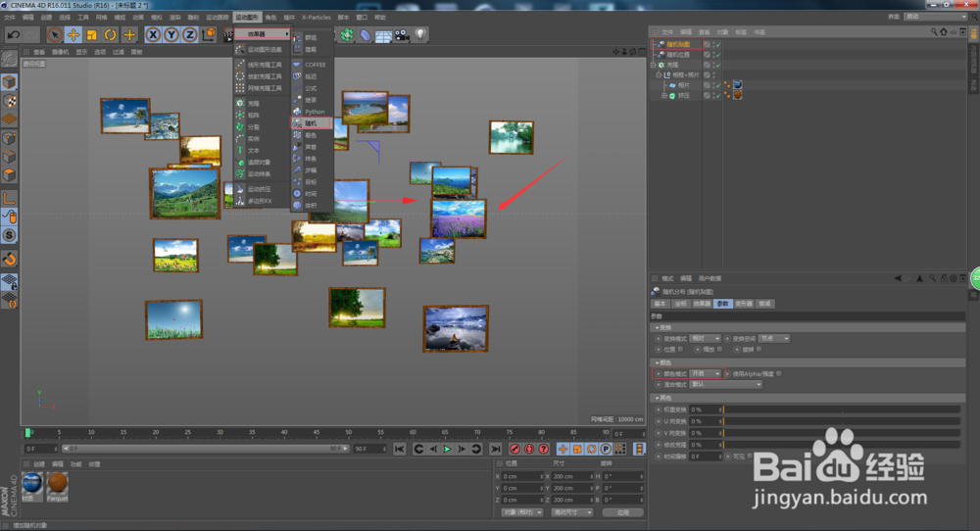980x531 pixels.
Task: Toggle the Rotation checkbox in transform section
Action: [x=759, y=349]
